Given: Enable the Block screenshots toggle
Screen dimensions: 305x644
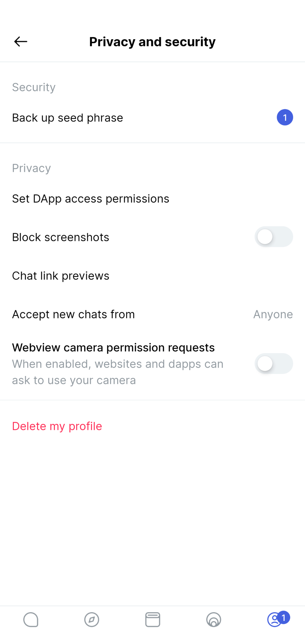Looking at the screenshot, I should 273,237.
